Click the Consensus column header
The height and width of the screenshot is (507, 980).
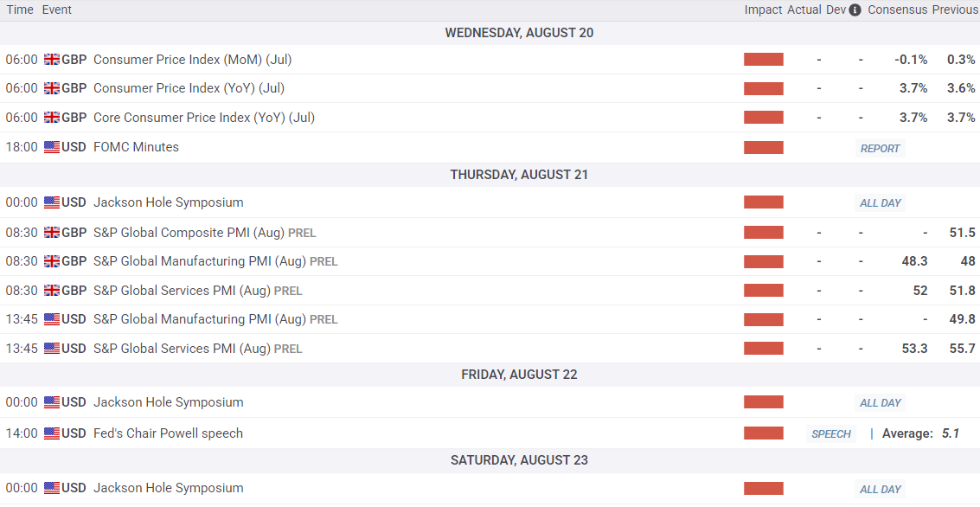897,10
